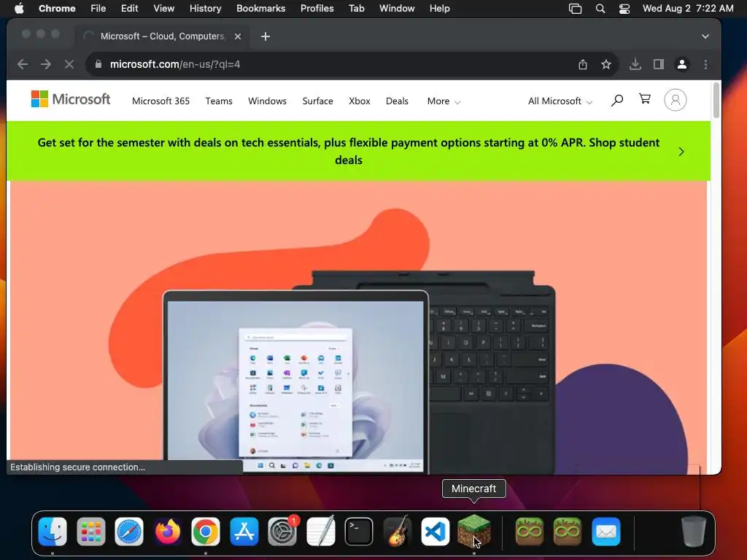
Task: Stop loading the page
Action: (x=69, y=64)
